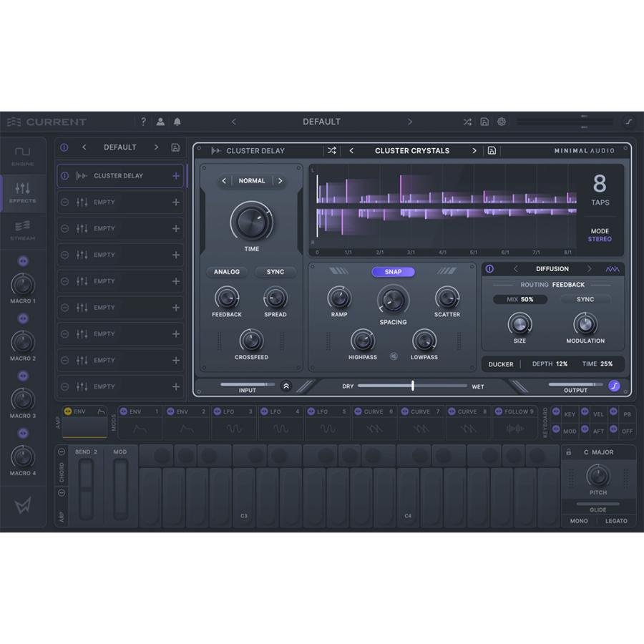Open the help question mark icon

pyautogui.click(x=143, y=122)
